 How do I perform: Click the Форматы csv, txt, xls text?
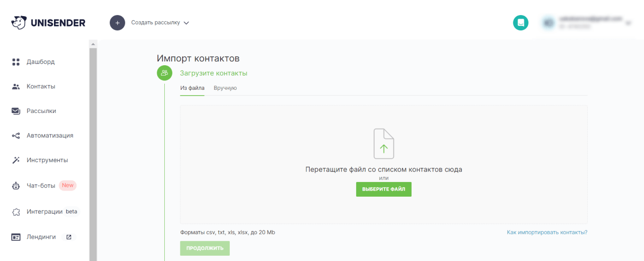point(227,233)
